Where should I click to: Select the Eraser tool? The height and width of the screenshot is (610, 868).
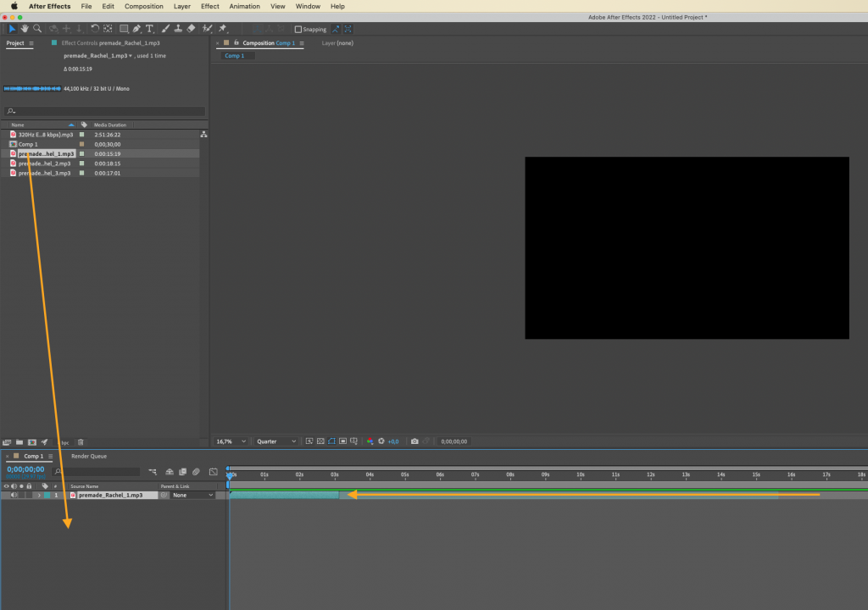pos(190,28)
